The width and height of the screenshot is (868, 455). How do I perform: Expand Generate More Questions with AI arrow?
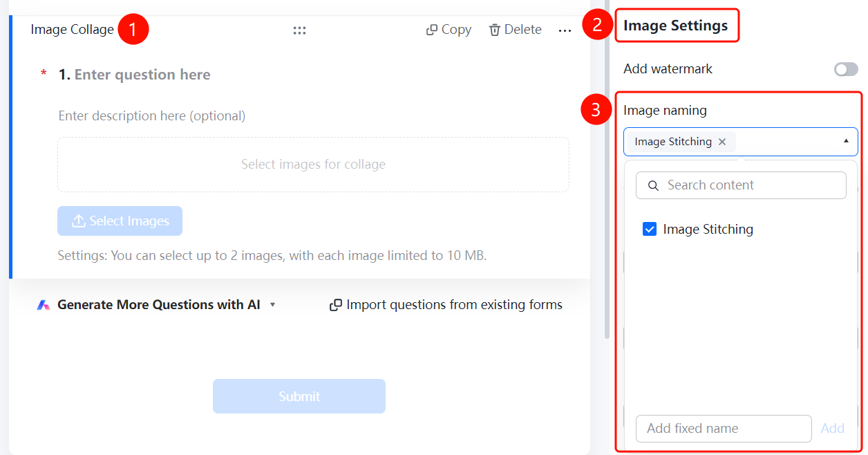(x=272, y=305)
